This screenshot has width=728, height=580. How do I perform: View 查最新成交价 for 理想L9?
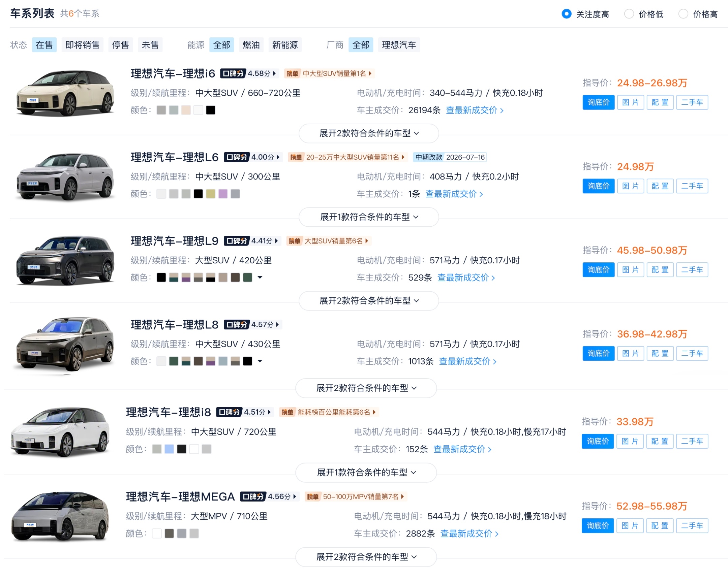[466, 278]
